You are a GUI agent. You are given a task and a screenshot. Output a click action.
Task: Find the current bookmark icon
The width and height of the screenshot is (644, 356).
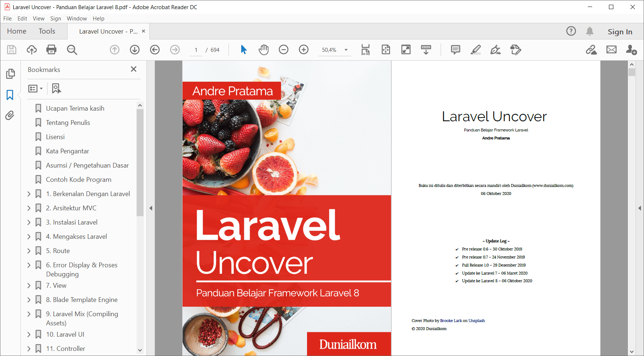(x=56, y=88)
